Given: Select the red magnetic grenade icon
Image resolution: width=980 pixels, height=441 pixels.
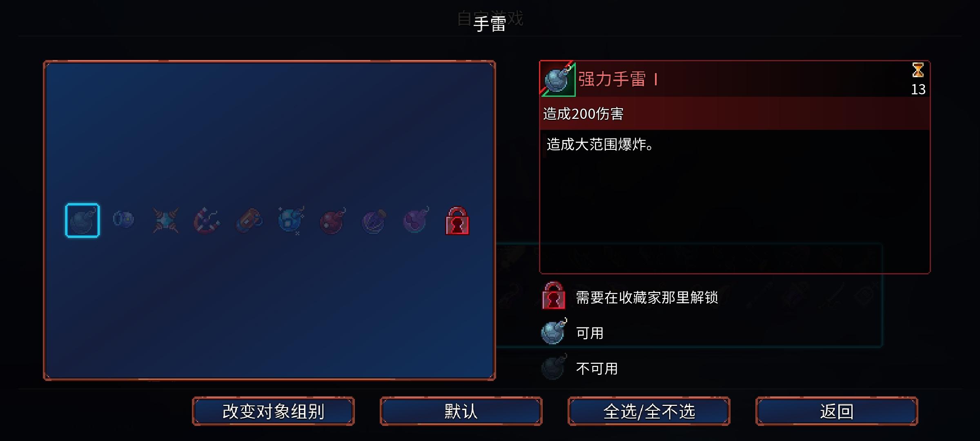Looking at the screenshot, I should (x=207, y=220).
